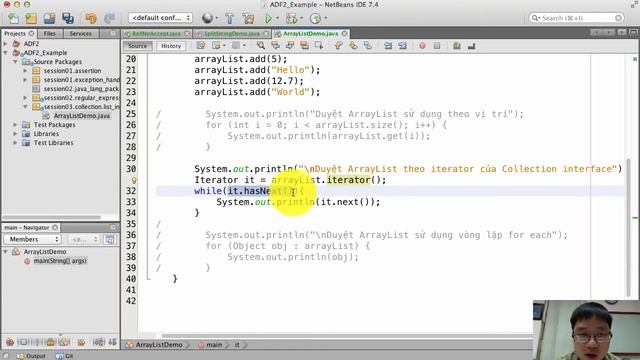The image size is (640, 360).
Task: Click the Uncomment icon in editor toolbar
Action: [471, 46]
